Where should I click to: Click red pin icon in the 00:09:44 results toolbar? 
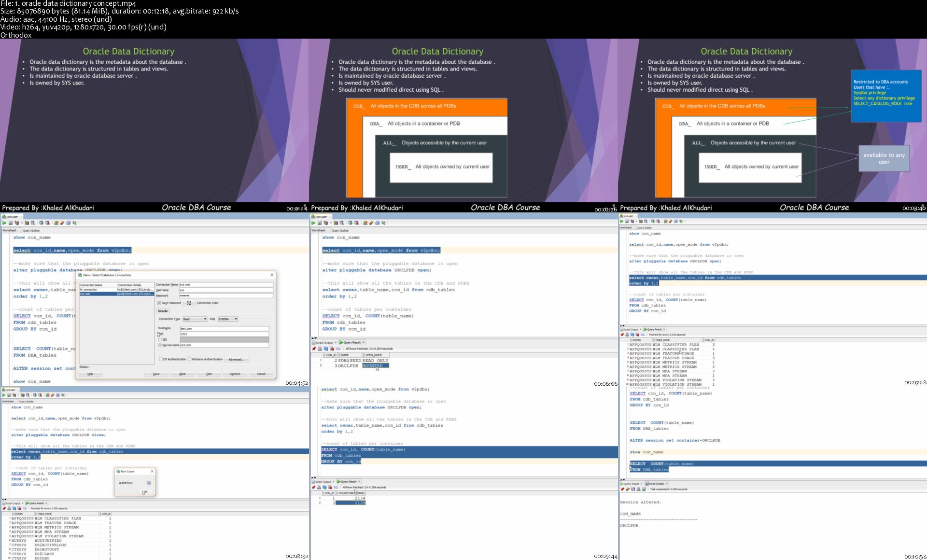coord(313,487)
